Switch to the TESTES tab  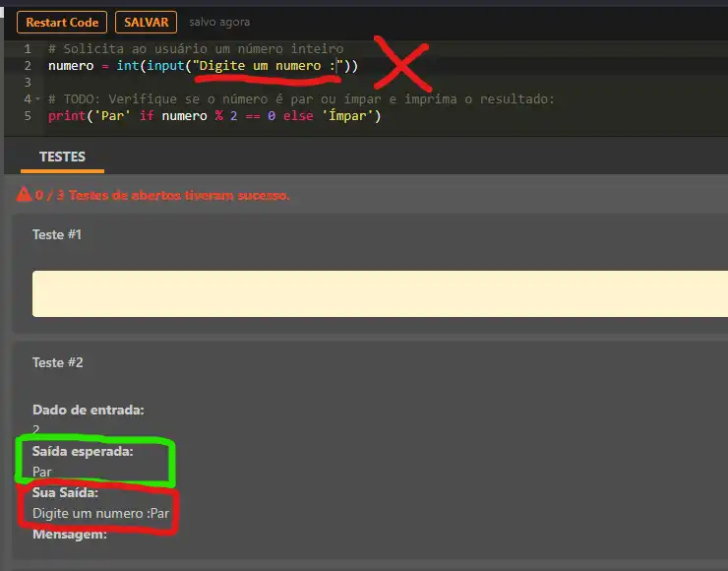(62, 157)
